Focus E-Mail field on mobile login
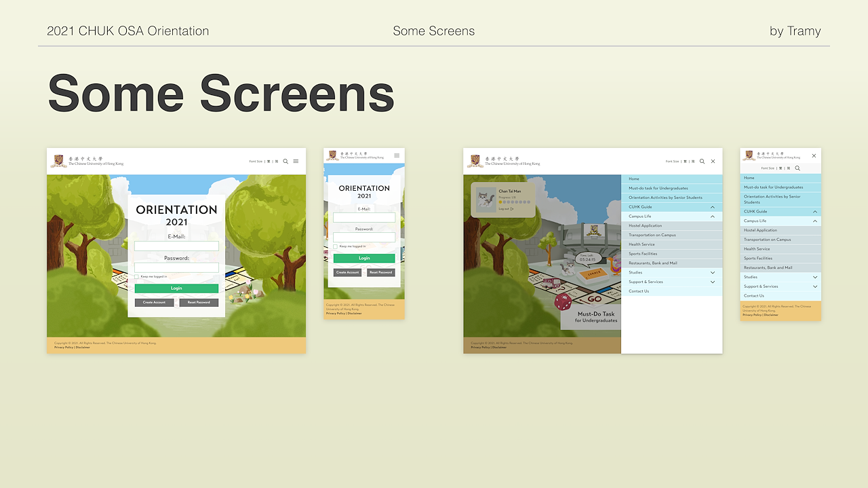The width and height of the screenshot is (868, 488). click(364, 217)
